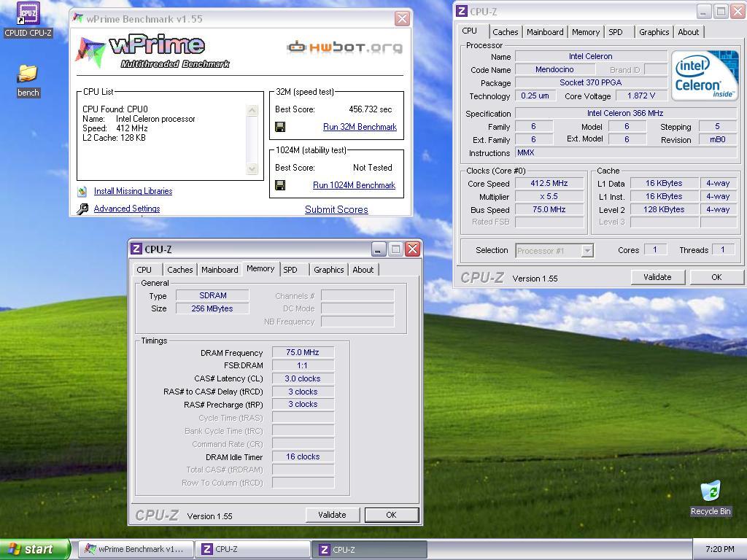Click OK in CPU-Z memory window
747x560 pixels.
click(391, 515)
